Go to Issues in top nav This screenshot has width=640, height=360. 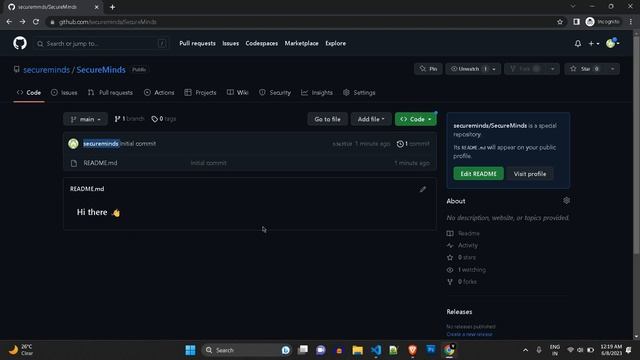point(231,43)
